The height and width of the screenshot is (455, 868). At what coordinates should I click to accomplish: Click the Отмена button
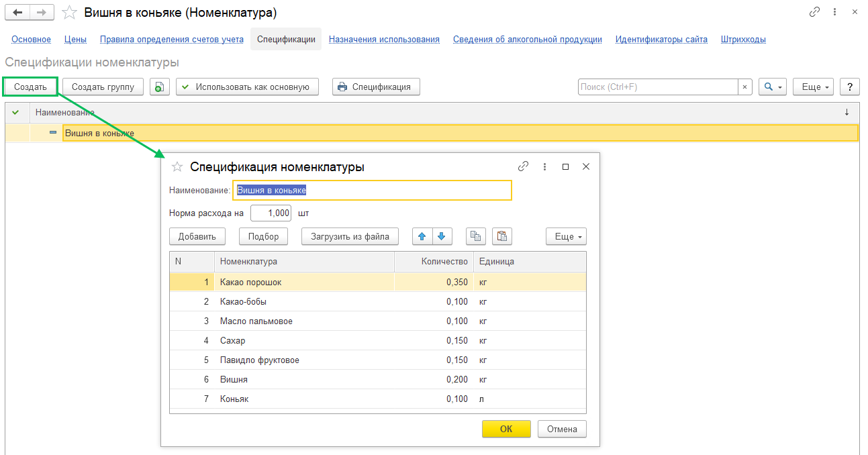pos(562,429)
